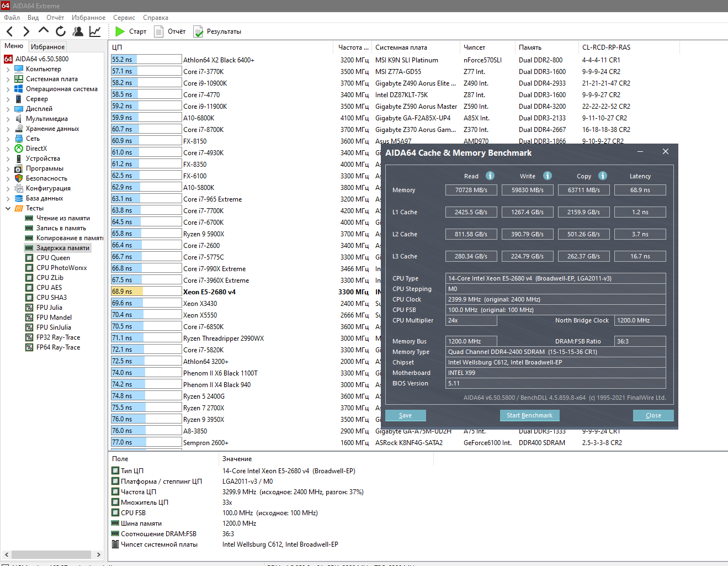This screenshot has width=728, height=566.
Task: Click the FPU Julia test icon
Action: coord(29,308)
